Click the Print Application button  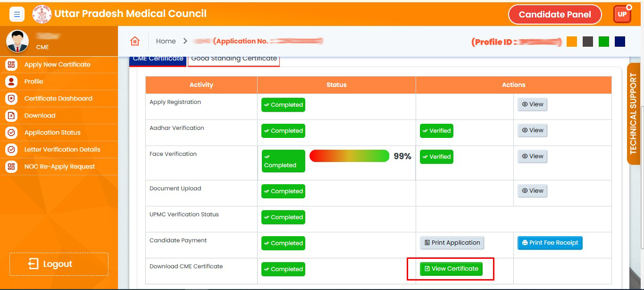[452, 243]
